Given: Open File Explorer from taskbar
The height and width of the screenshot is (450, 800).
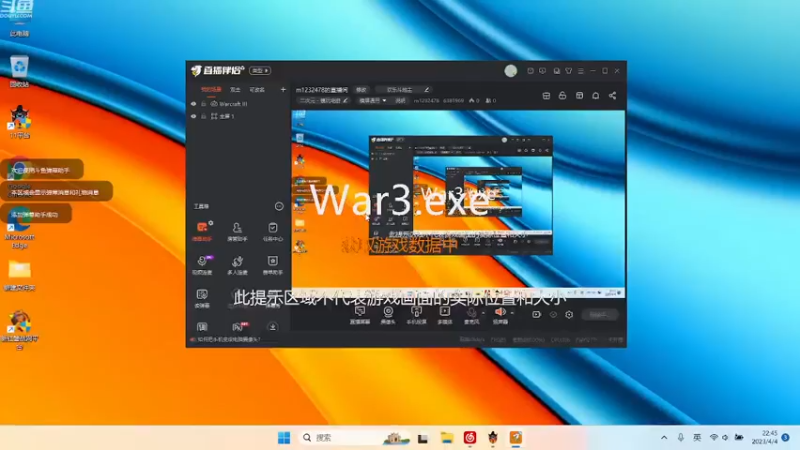Looking at the screenshot, I should click(x=447, y=438).
